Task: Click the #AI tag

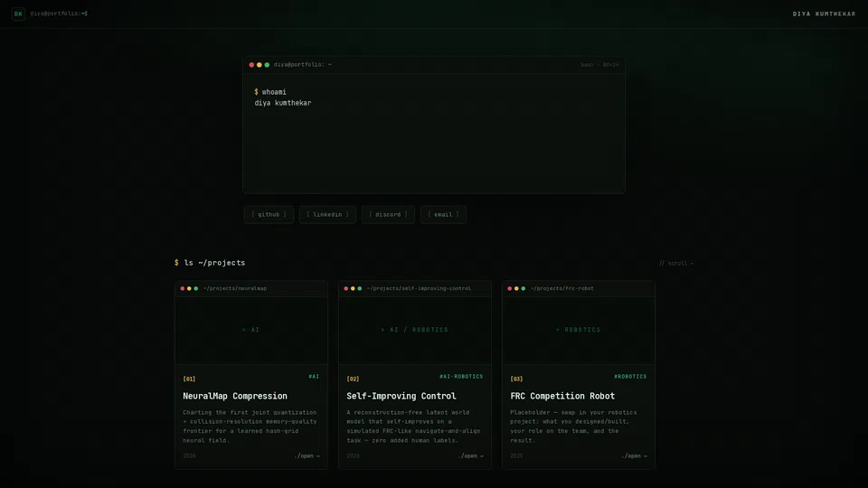Action: point(314,377)
